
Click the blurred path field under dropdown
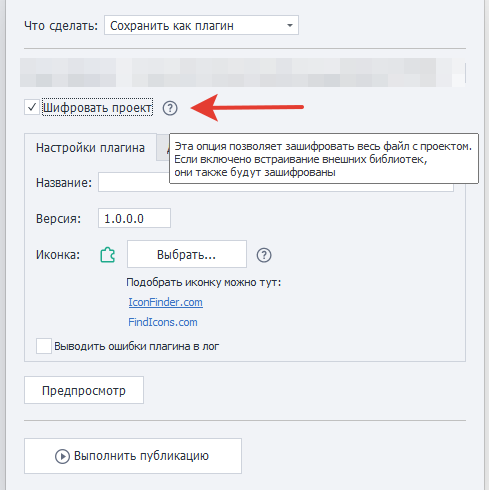click(x=242, y=73)
